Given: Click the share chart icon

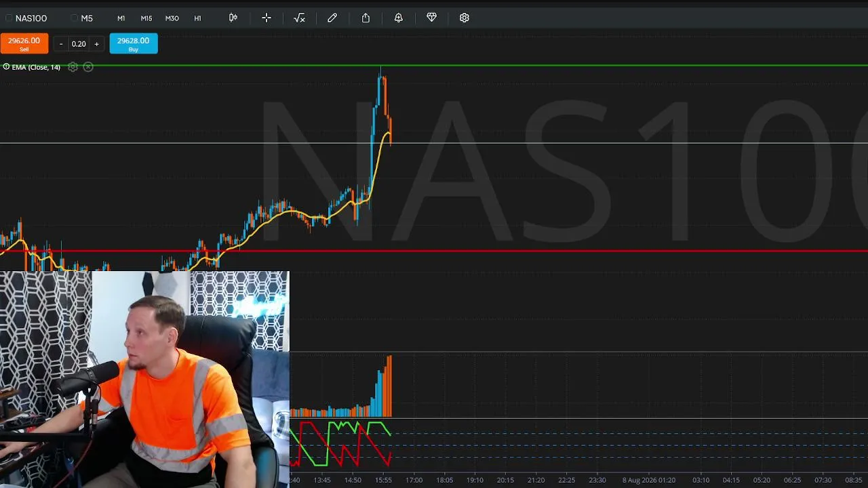Looking at the screenshot, I should click(x=366, y=18).
